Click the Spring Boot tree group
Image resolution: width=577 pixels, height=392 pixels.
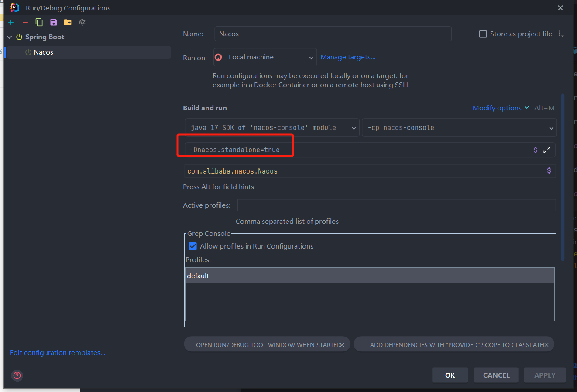point(45,37)
